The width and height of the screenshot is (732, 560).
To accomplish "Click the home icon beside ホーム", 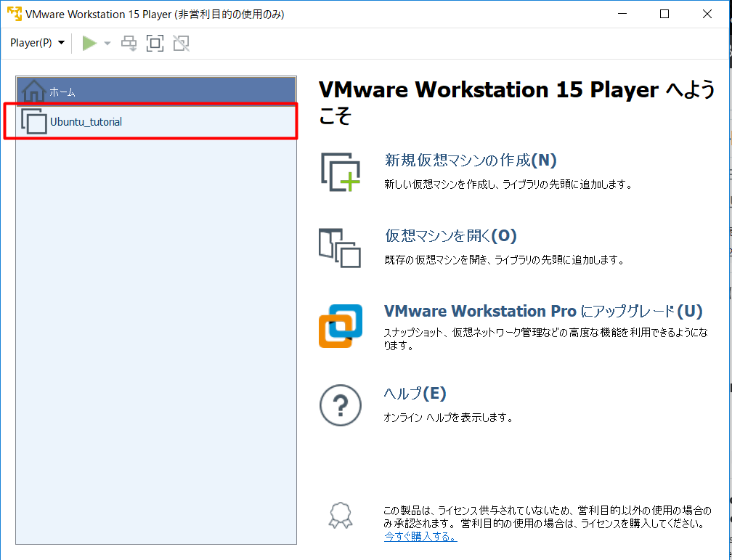I will pyautogui.click(x=33, y=91).
